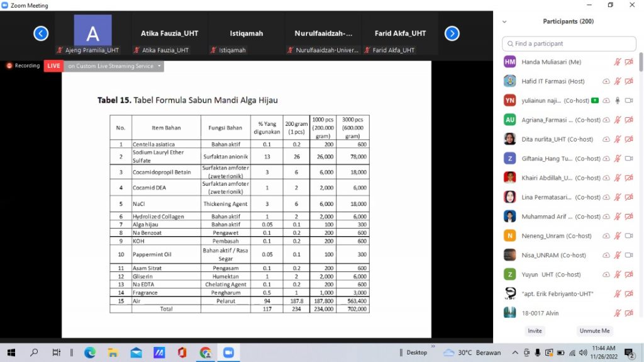This screenshot has width=644, height=362.
Task: Click Muhammad Arif's cloud recording icon
Action: point(606,217)
